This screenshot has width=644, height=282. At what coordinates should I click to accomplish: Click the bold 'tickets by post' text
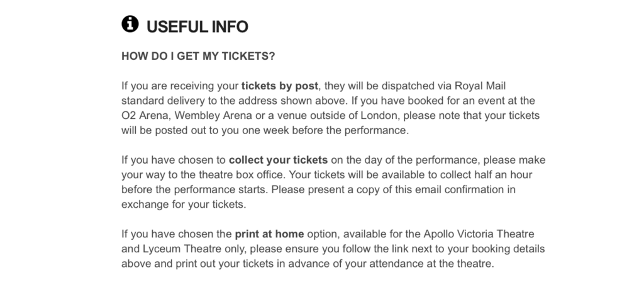[280, 86]
